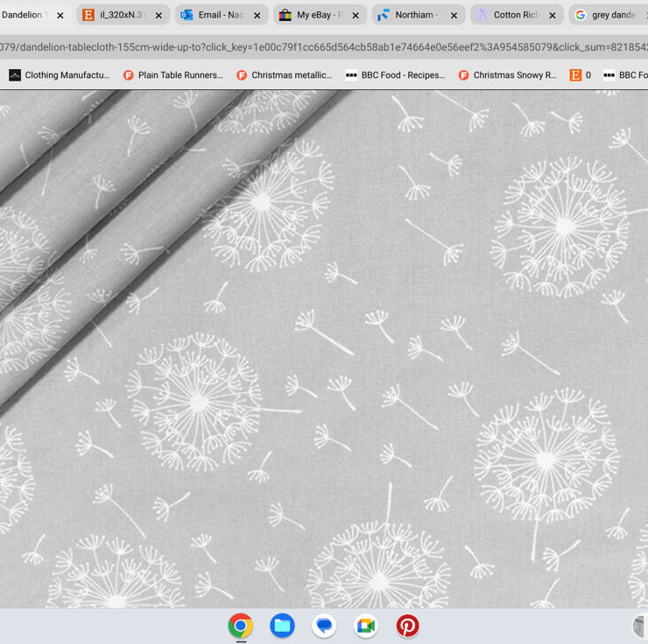Switch to the Cotton Rich tab
648x644 pixels.
(516, 15)
